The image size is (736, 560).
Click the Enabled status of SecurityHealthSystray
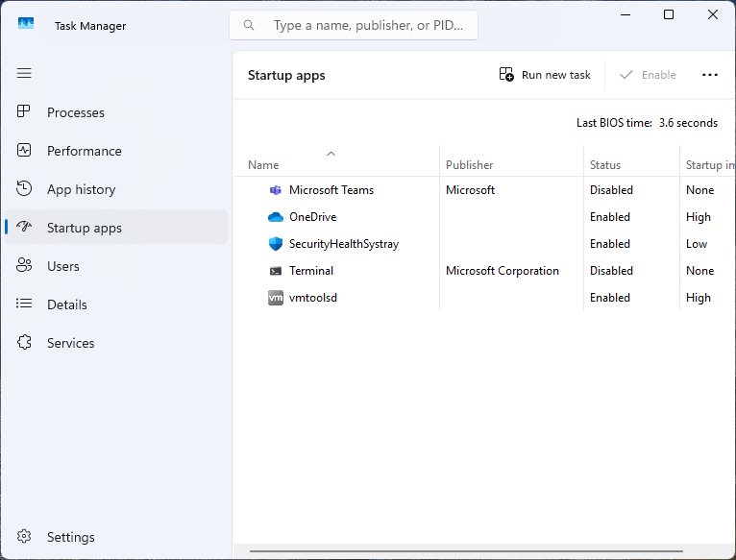(x=610, y=244)
